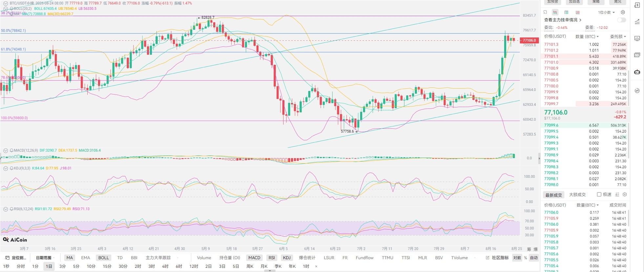The image size is (644, 272).
Task: Click the % percentage scale button
Action: (x=525, y=258)
